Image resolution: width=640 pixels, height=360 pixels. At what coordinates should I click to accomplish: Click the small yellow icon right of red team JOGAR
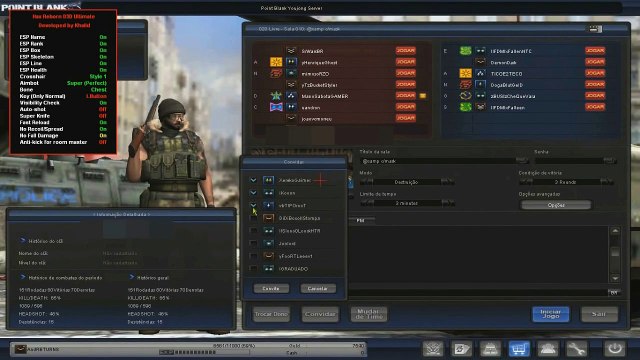(x=422, y=96)
